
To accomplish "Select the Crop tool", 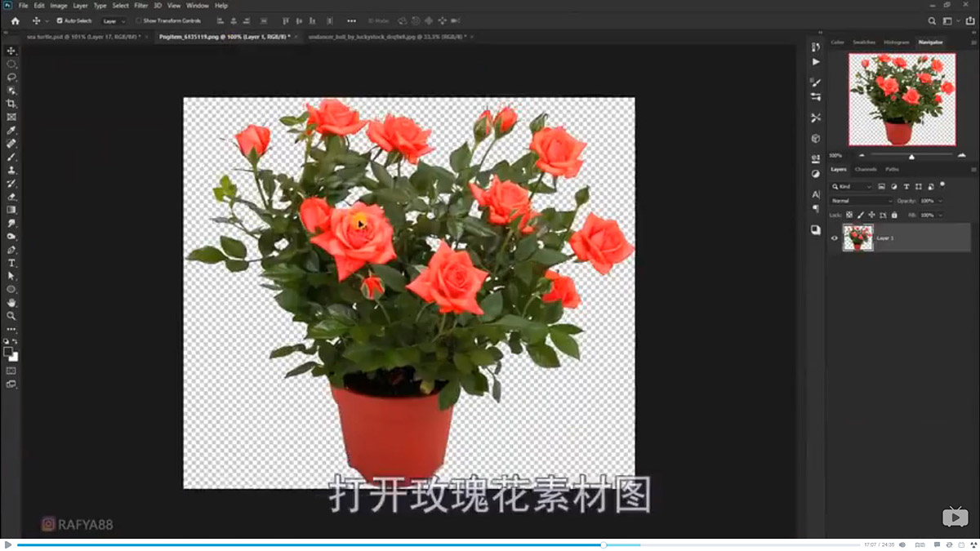I will tap(11, 104).
